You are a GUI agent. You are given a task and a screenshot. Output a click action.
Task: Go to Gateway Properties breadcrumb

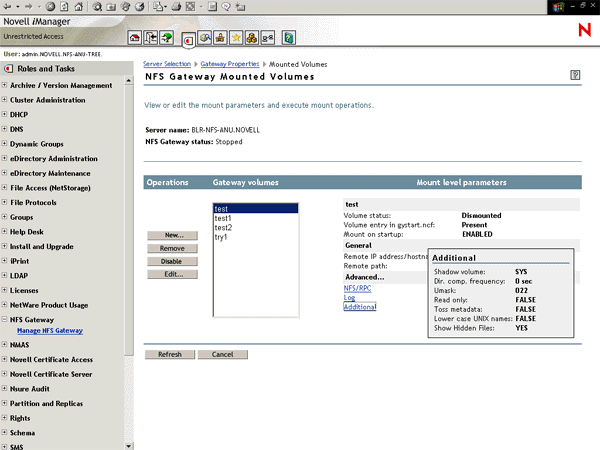pyautogui.click(x=230, y=64)
